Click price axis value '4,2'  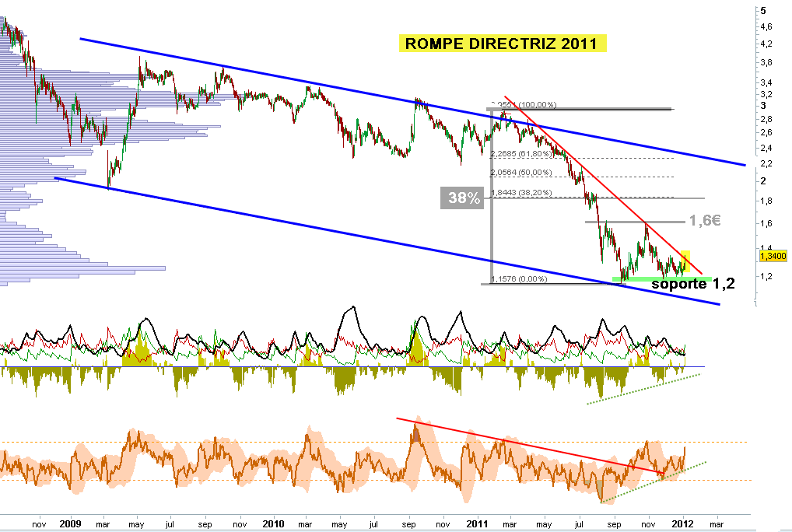[x=766, y=44]
